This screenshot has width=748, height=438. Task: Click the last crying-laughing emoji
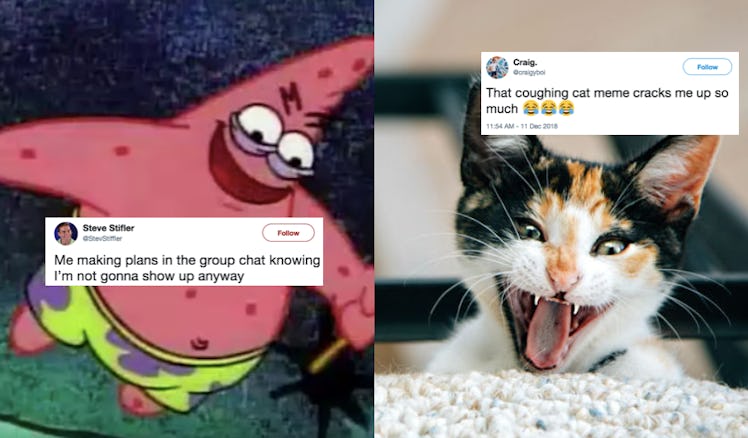566,108
